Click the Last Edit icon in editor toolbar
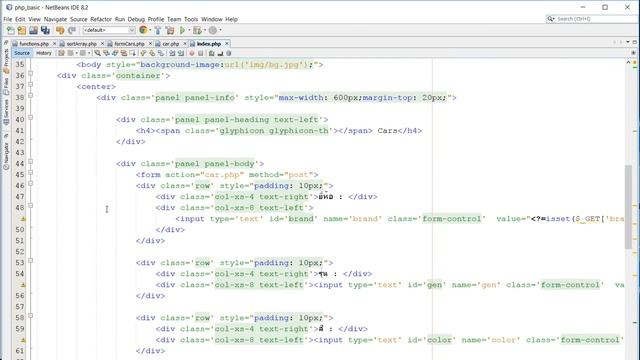 pyautogui.click(x=61, y=53)
